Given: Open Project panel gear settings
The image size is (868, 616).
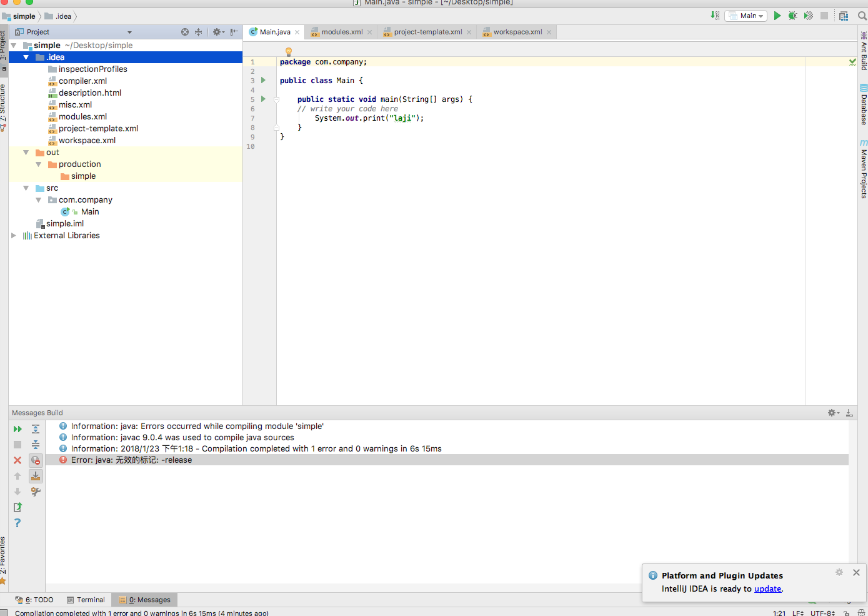Looking at the screenshot, I should click(x=218, y=32).
